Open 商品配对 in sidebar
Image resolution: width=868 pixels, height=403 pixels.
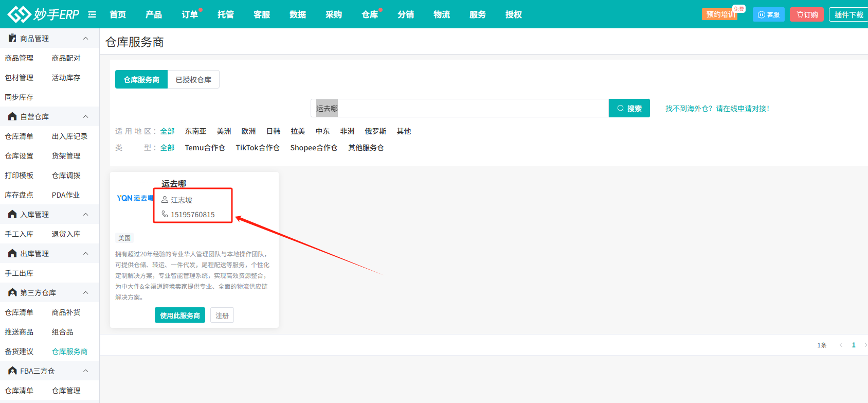(x=66, y=58)
